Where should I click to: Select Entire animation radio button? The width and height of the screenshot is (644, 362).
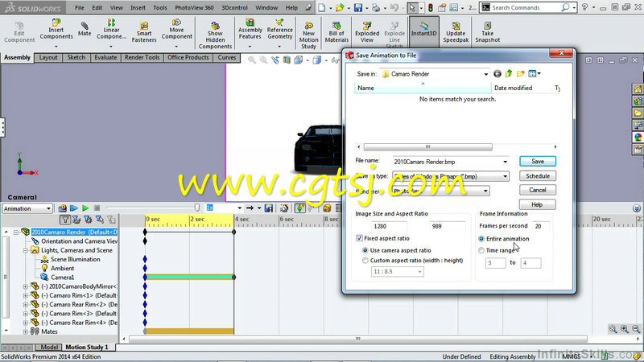point(481,239)
